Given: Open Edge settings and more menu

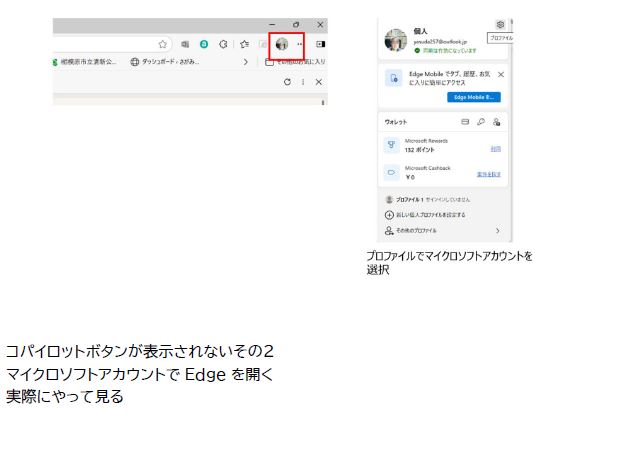Looking at the screenshot, I should pos(300,44).
